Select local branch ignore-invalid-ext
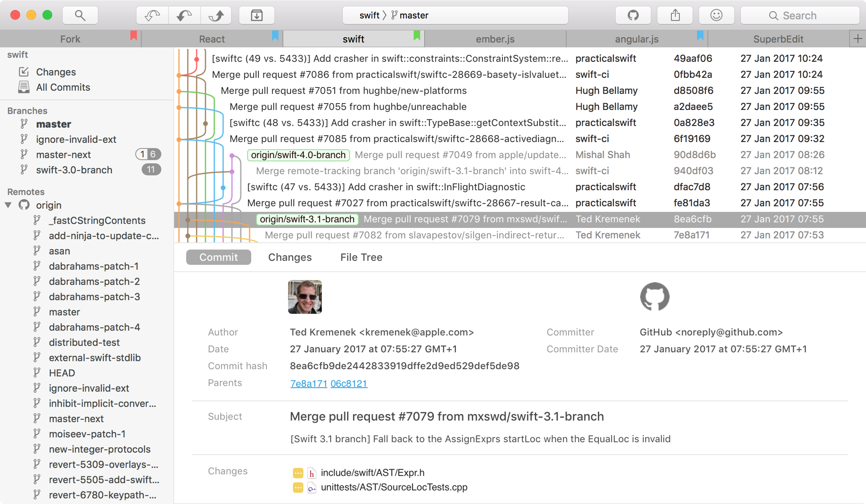The width and height of the screenshot is (866, 504). tap(76, 139)
